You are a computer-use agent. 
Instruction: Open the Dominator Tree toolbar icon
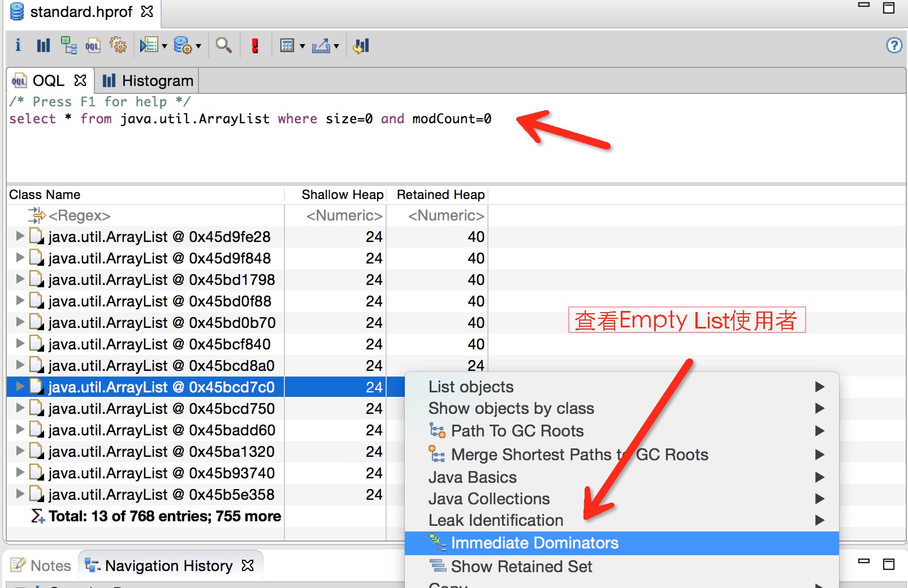(x=68, y=45)
